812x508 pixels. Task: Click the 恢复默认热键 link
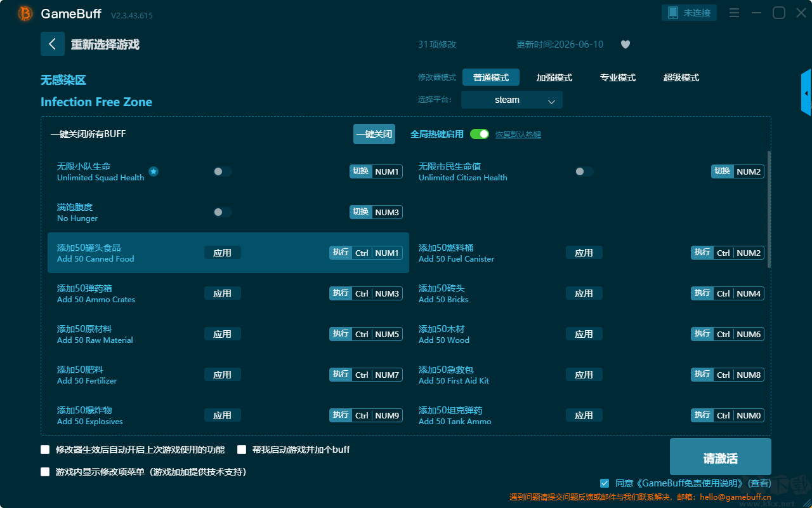[518, 135]
